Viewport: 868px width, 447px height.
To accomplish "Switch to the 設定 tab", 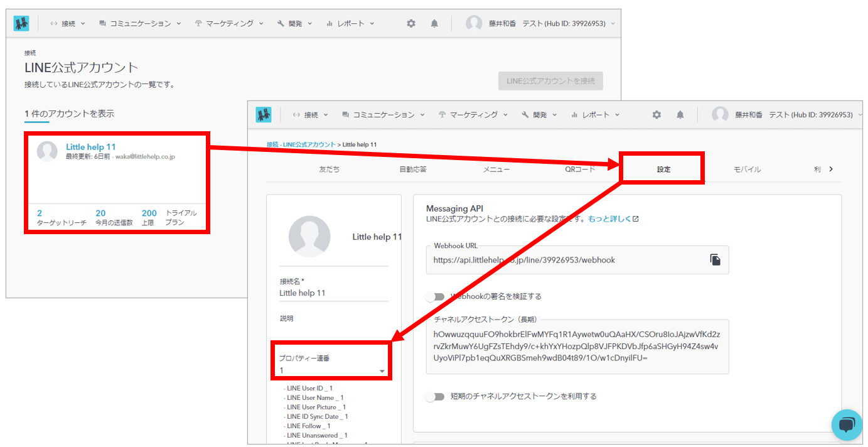I will [x=663, y=170].
